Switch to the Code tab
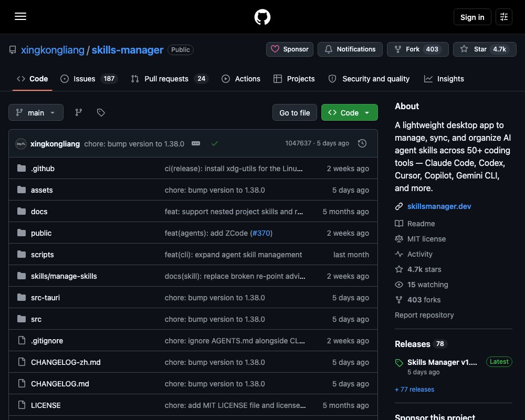Screen dimensions: 525x420 pyautogui.click(x=33, y=79)
